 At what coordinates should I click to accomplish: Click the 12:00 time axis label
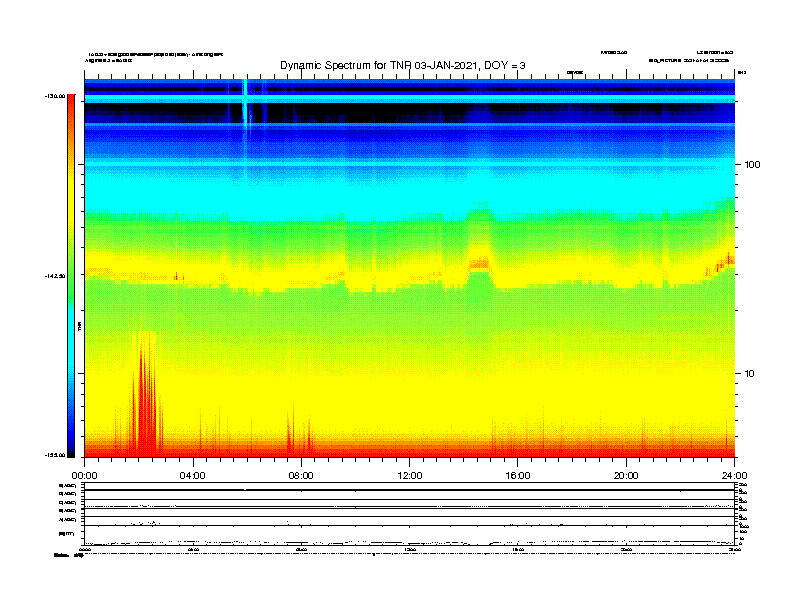click(410, 476)
